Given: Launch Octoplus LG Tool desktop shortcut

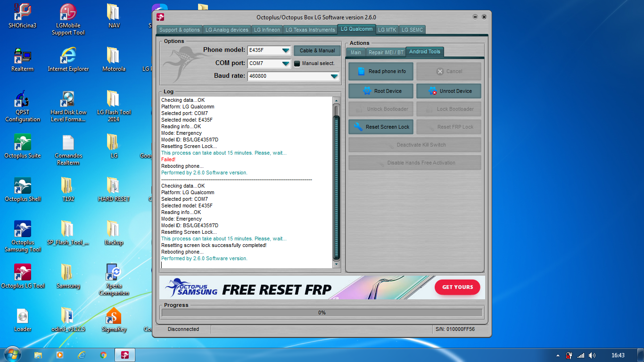Looking at the screenshot, I should point(22,276).
